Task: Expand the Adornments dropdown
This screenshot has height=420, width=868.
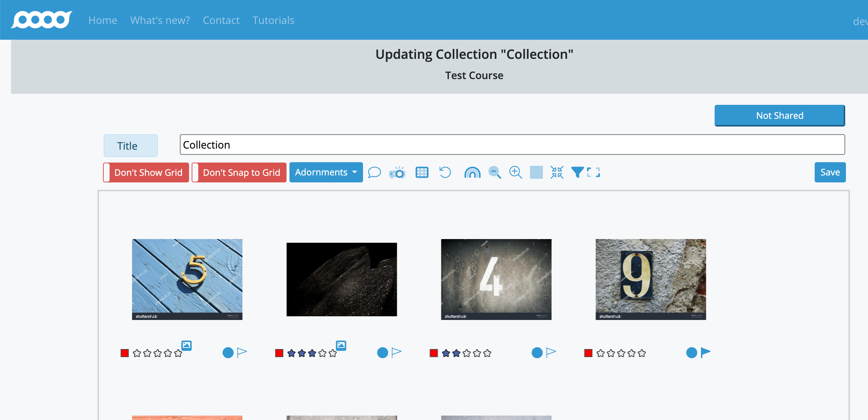Action: [326, 172]
